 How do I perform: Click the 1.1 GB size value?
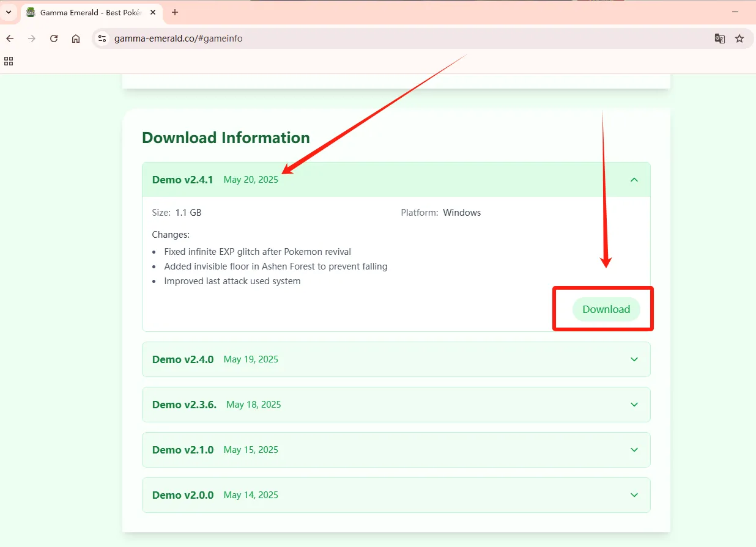pyautogui.click(x=188, y=213)
